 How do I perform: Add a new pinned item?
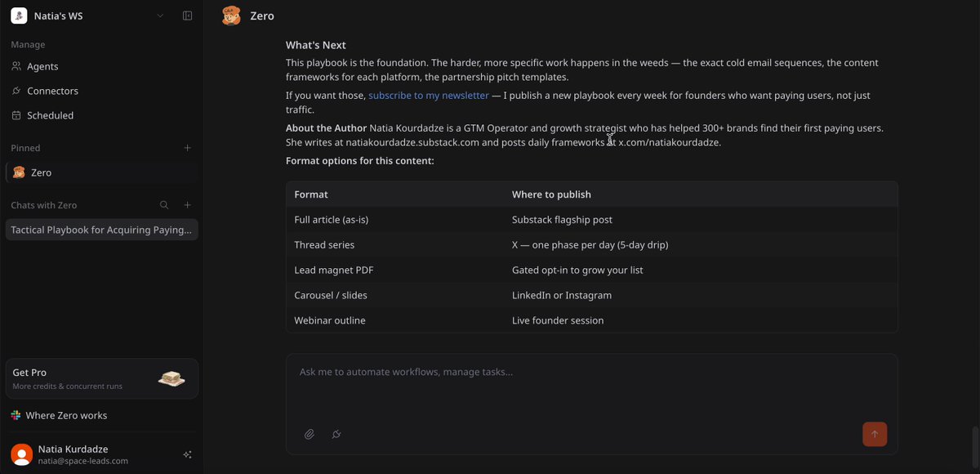pos(187,148)
